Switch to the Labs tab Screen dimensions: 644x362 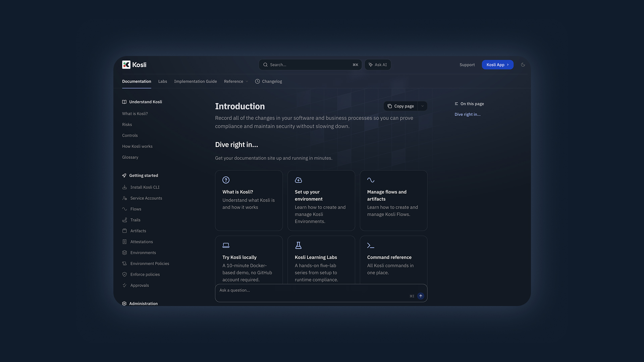pos(163,81)
